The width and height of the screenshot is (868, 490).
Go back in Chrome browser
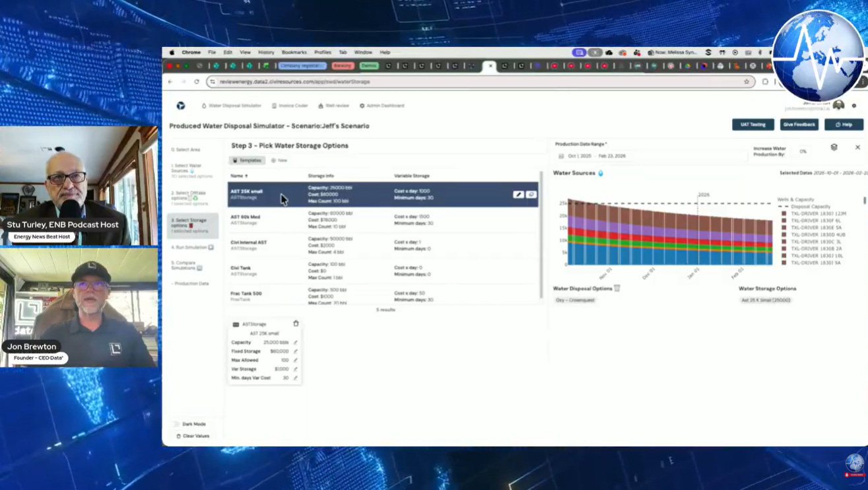click(x=170, y=81)
